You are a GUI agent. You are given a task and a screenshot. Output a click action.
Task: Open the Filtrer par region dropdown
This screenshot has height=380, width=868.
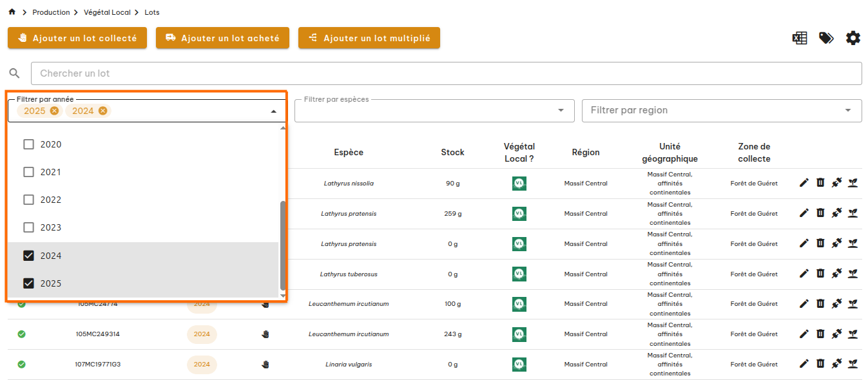tap(847, 111)
